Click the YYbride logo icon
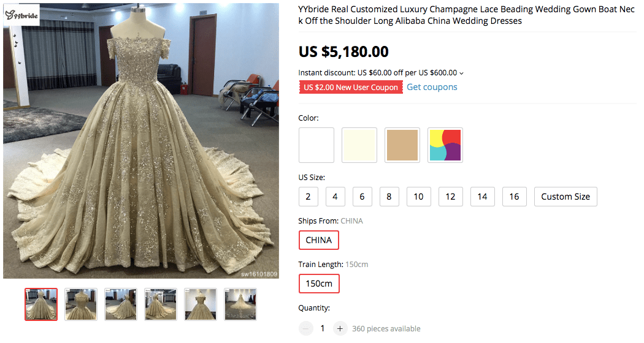This screenshot has height=343, width=644. [x=22, y=14]
